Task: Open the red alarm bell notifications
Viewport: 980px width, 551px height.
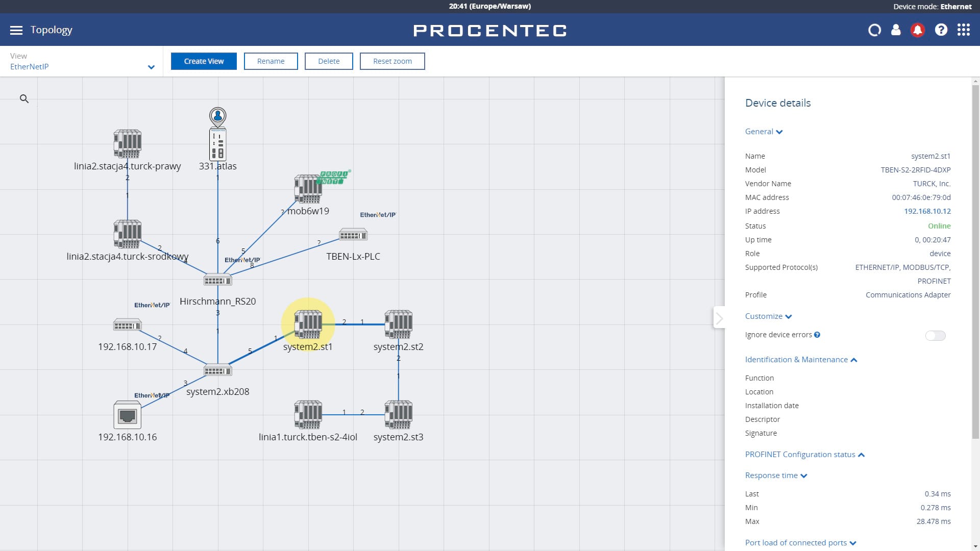Action: [918, 30]
